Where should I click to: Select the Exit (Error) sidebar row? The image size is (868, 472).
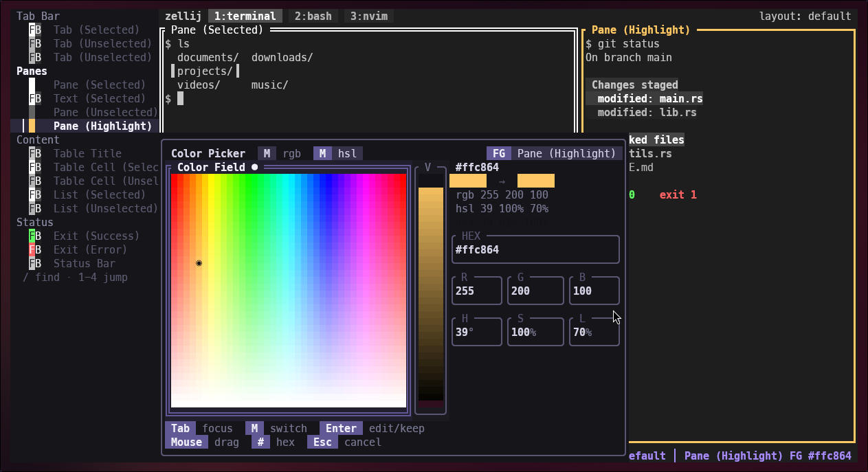point(85,249)
